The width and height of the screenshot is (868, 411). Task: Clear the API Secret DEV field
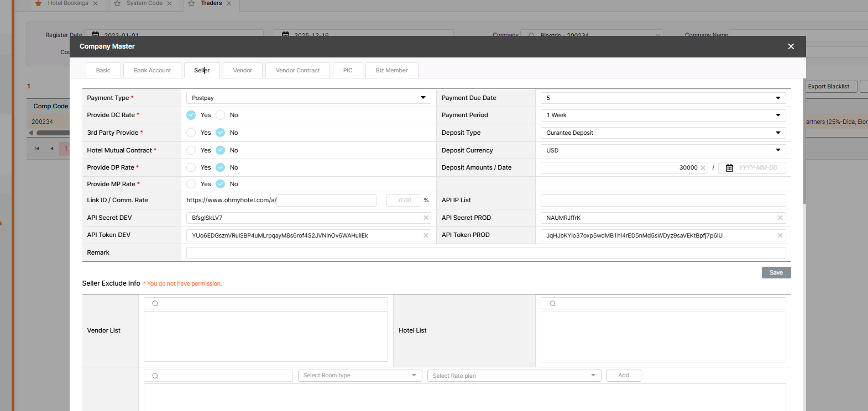426,218
